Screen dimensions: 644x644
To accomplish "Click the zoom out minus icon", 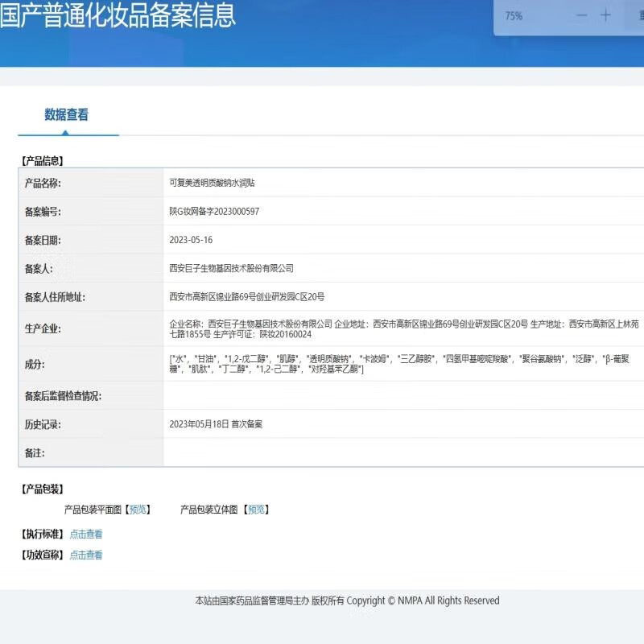I will coord(581,16).
